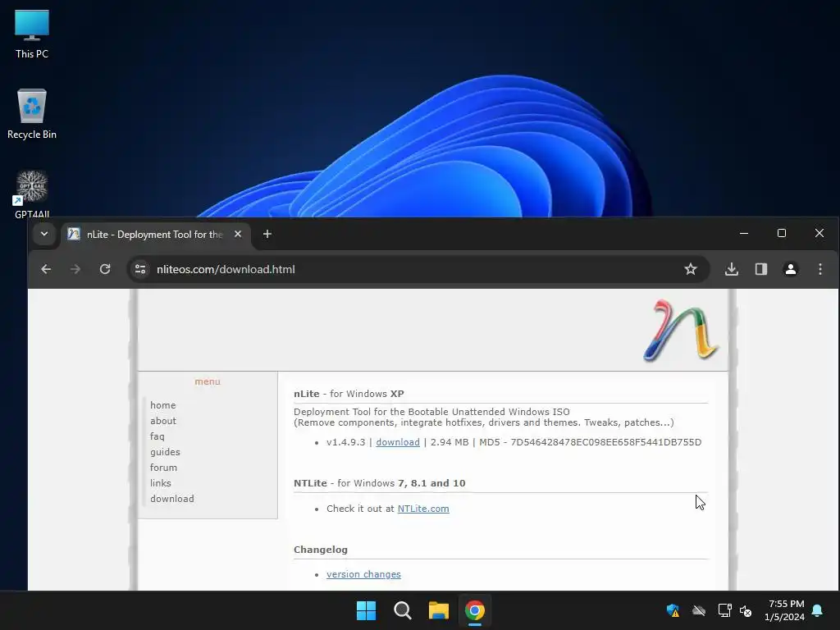840x630 pixels.
Task: Follow the NTLite.com link
Action: click(423, 509)
